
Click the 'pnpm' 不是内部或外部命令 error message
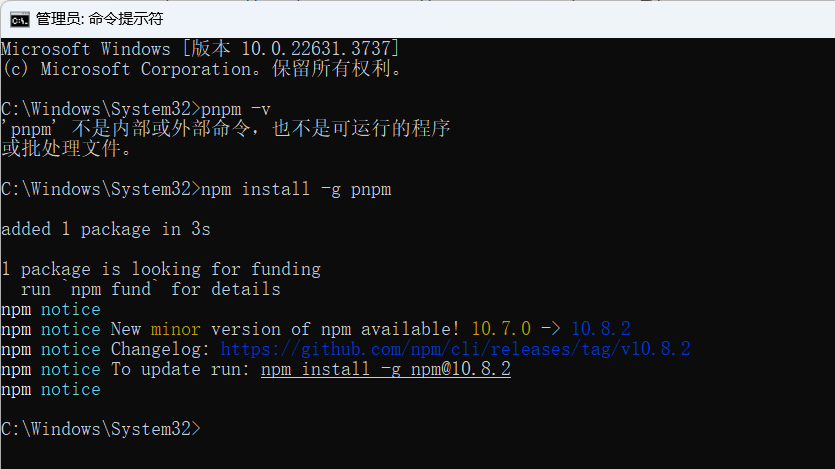click(x=226, y=129)
